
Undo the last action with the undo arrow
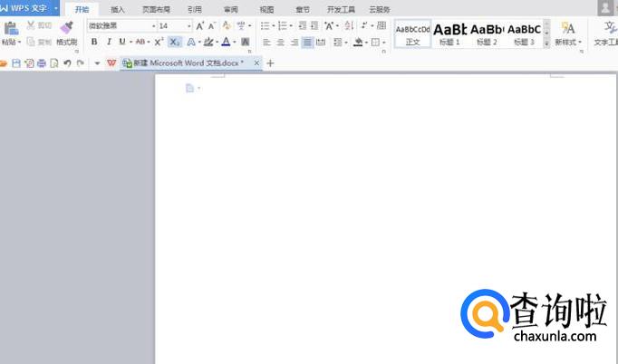(x=67, y=63)
